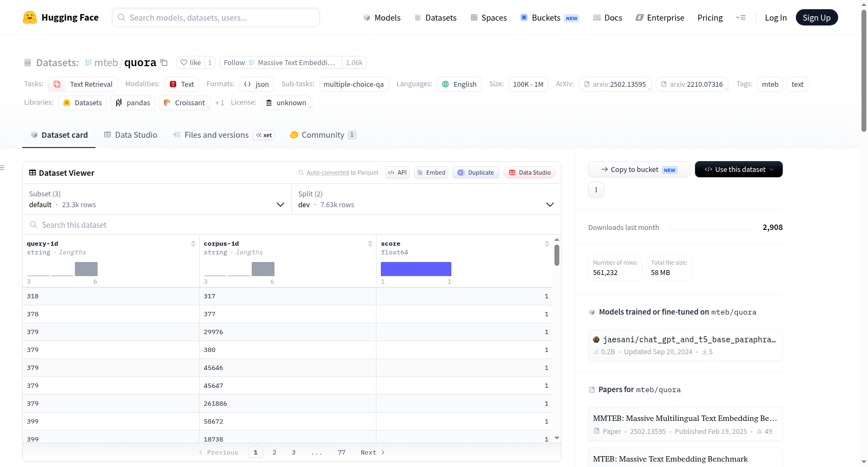868x467 pixels.
Task: Click the Text Retrieval task tag
Action: pos(83,84)
